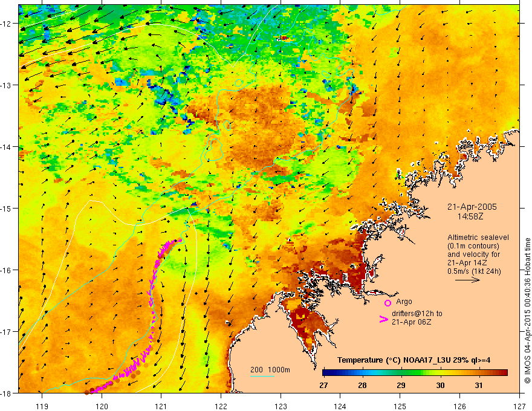
Task: Click the magenta drifter arrowhead legend symbol
Action: point(383,319)
